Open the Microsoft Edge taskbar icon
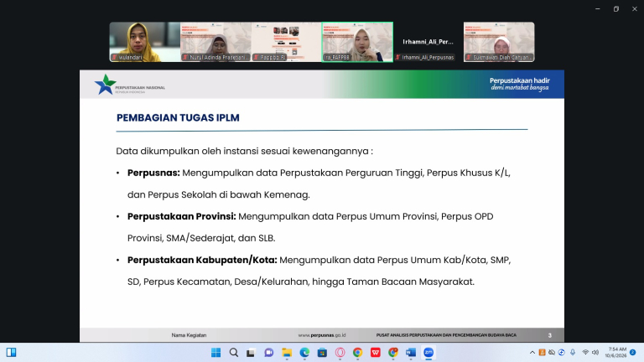Viewport: 644px width, 362px height. (304, 353)
